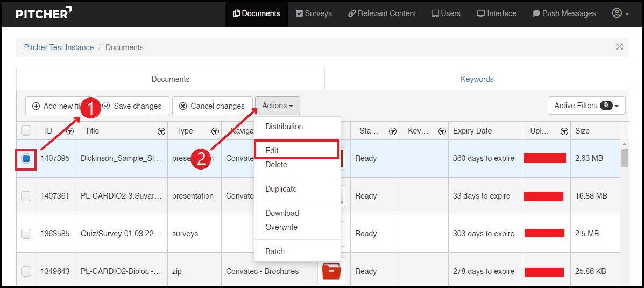Uncheck the checkbox for document 1407395
This screenshot has width=644, height=288.
26,159
